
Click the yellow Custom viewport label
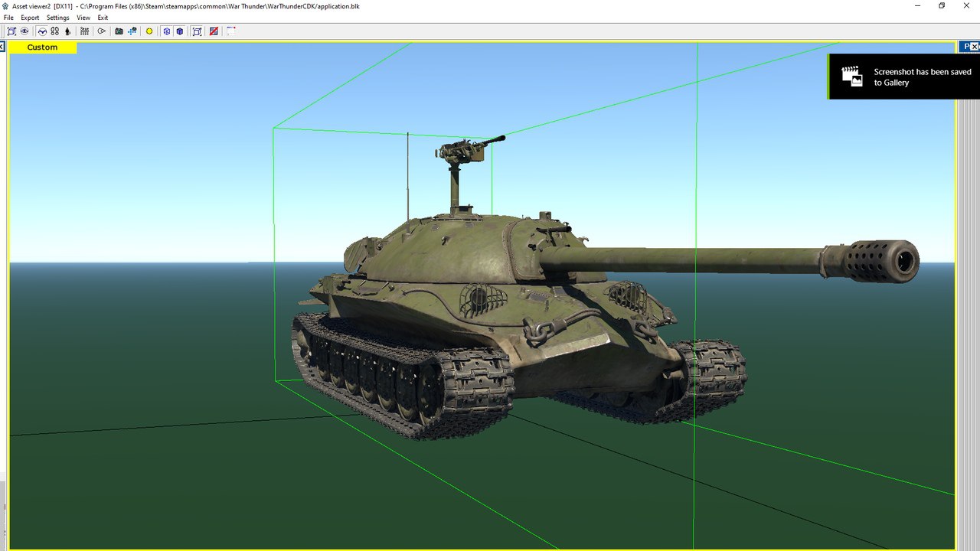click(42, 47)
